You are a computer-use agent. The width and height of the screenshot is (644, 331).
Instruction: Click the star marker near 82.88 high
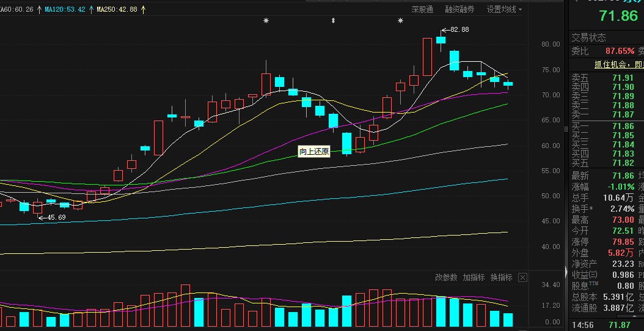[400, 21]
